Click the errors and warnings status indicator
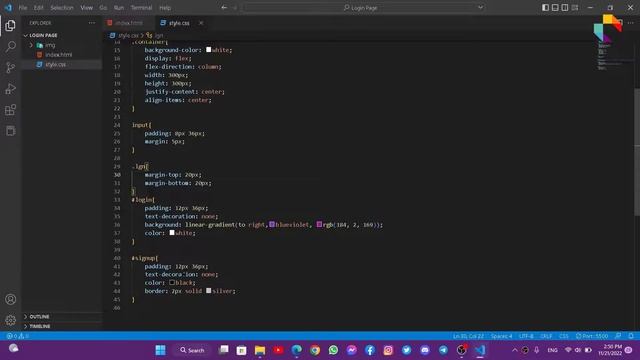 [x=17, y=336]
